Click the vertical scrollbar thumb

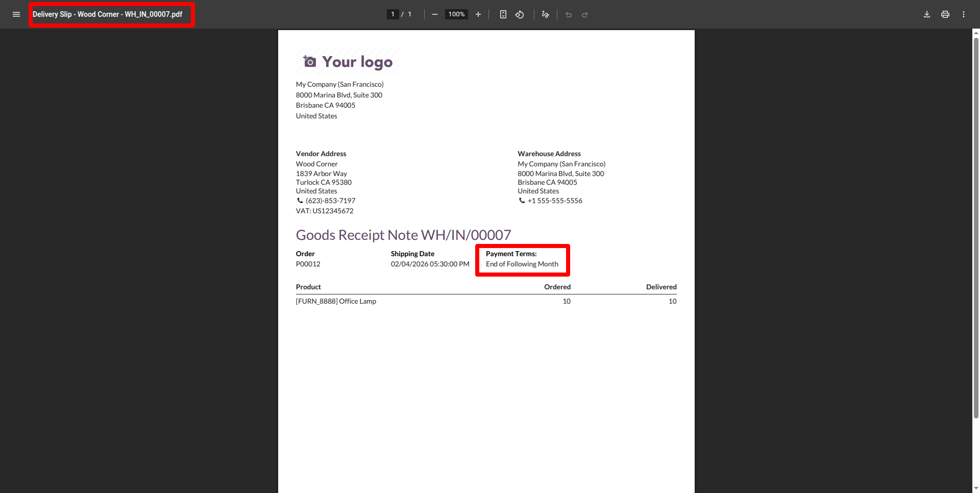coord(976,227)
